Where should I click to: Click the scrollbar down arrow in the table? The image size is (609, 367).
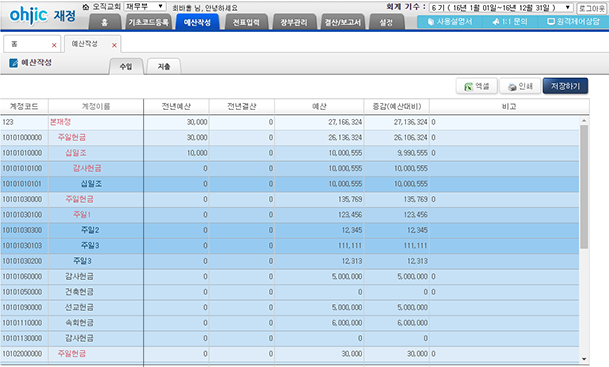584,359
